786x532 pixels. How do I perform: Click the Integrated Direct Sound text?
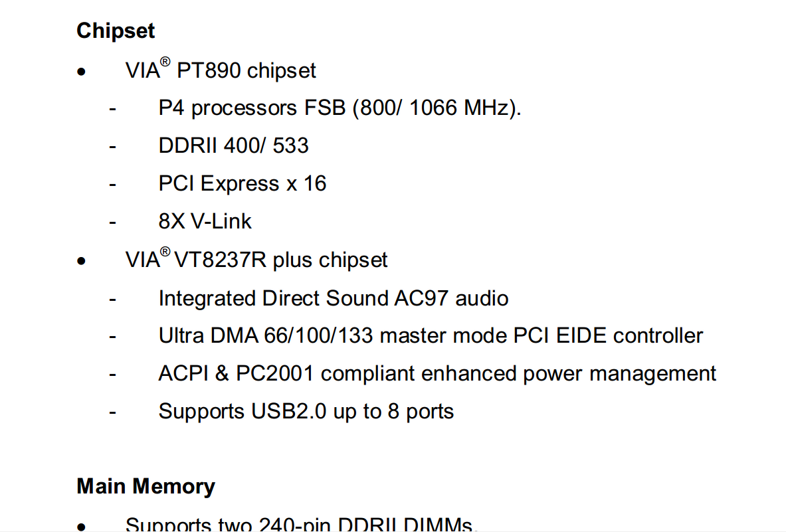(x=273, y=298)
